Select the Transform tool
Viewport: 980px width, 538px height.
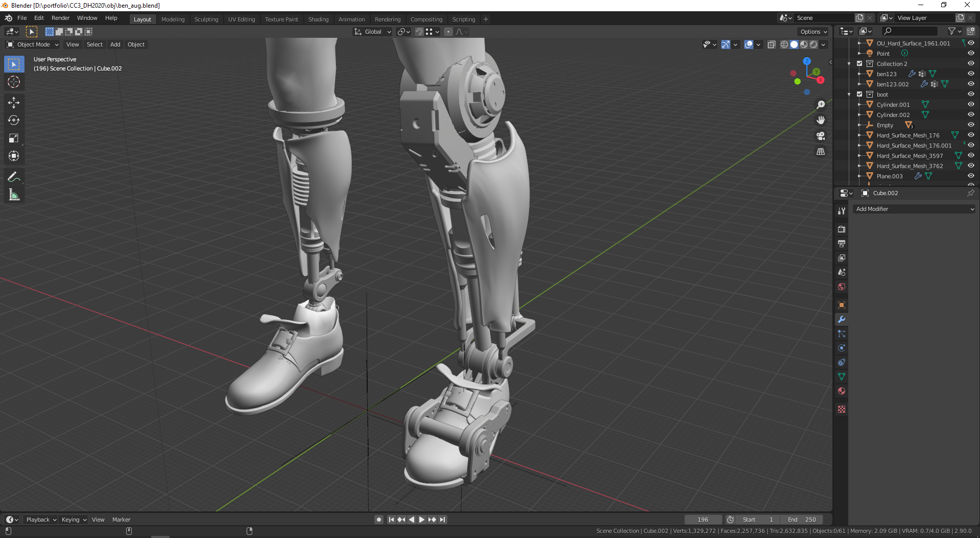(x=14, y=156)
